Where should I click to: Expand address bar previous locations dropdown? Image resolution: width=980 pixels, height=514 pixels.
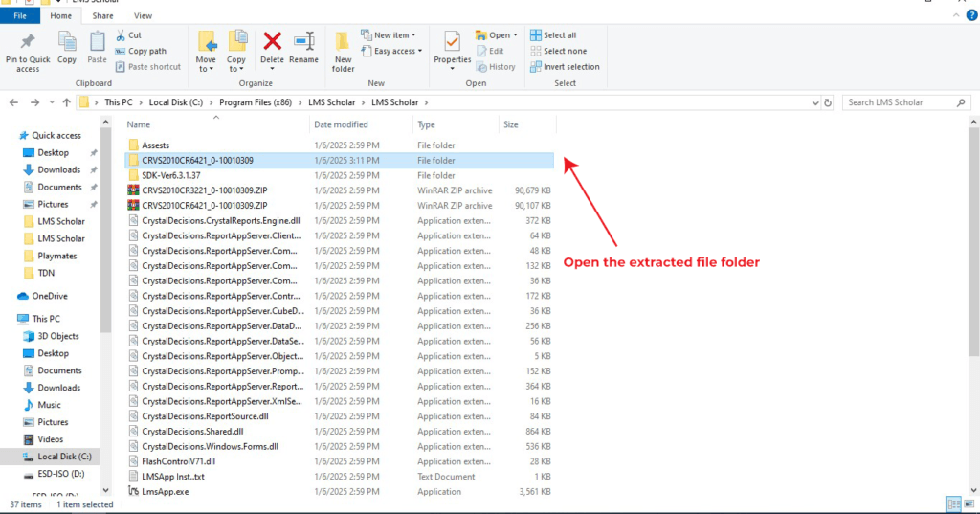point(815,102)
